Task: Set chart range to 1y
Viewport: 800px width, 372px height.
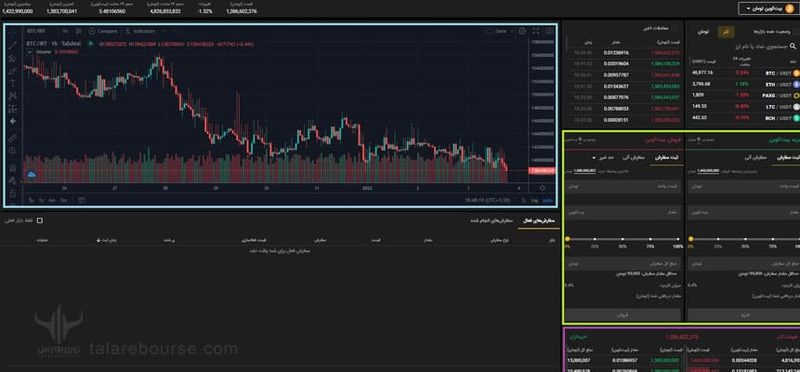Action: (x=41, y=201)
